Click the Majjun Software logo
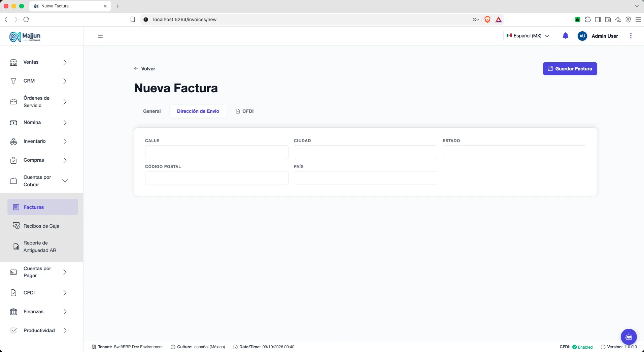The image size is (644, 352). tap(25, 36)
